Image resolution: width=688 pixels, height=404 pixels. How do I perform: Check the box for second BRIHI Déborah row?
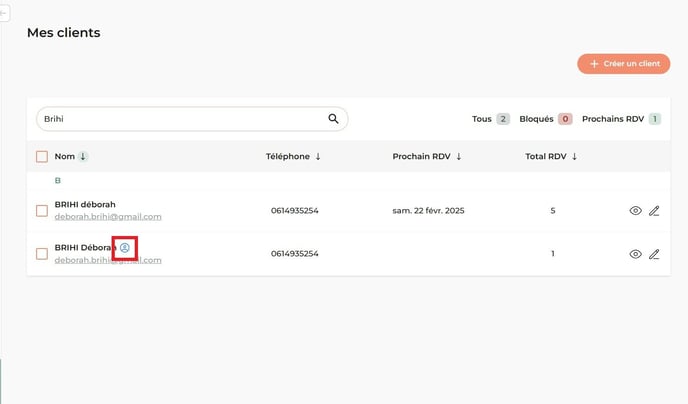[x=42, y=254]
